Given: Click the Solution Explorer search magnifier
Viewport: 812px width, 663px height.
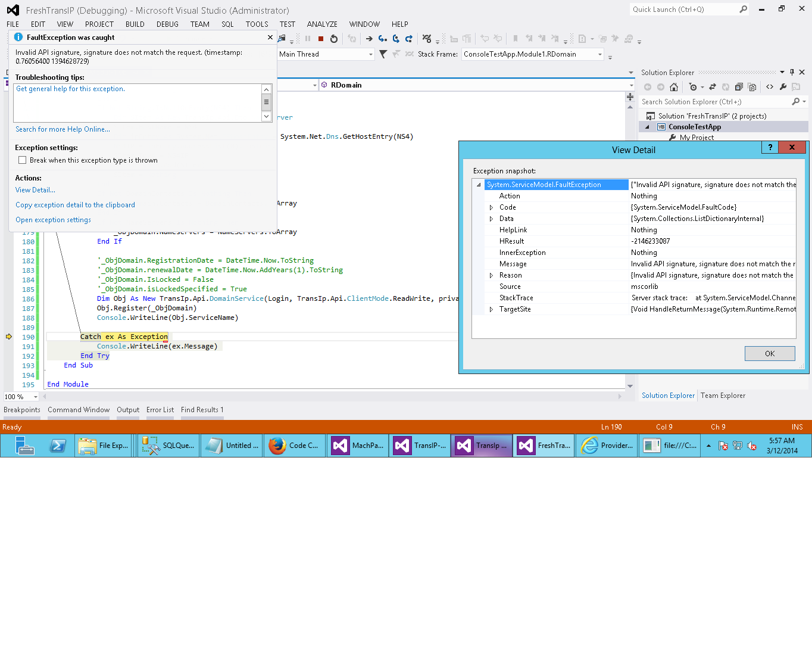Looking at the screenshot, I should coord(796,102).
